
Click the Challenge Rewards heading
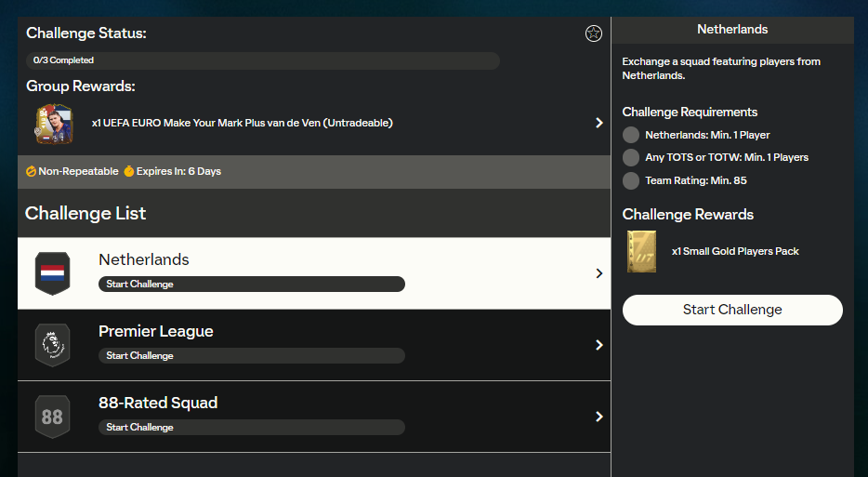(x=688, y=215)
